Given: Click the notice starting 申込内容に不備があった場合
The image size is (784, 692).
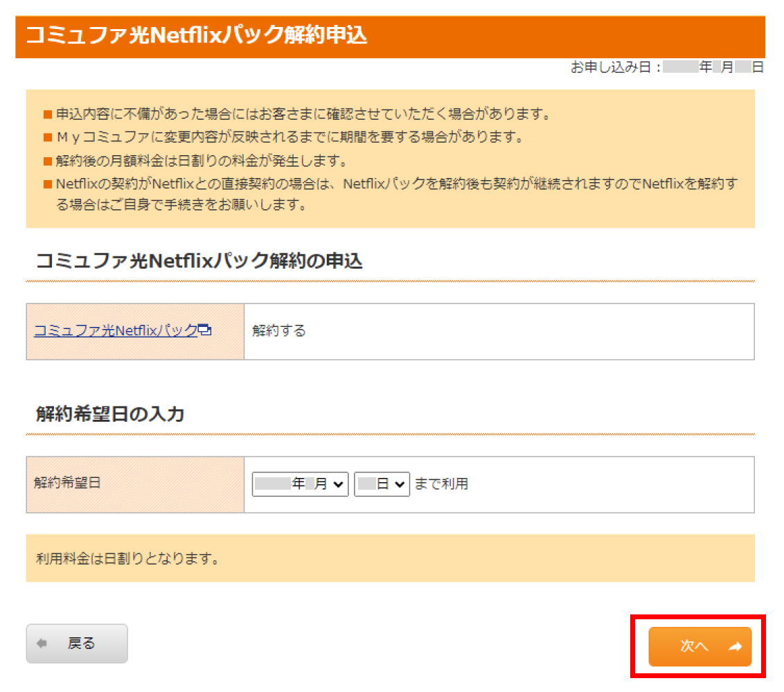Looking at the screenshot, I should 303,114.
